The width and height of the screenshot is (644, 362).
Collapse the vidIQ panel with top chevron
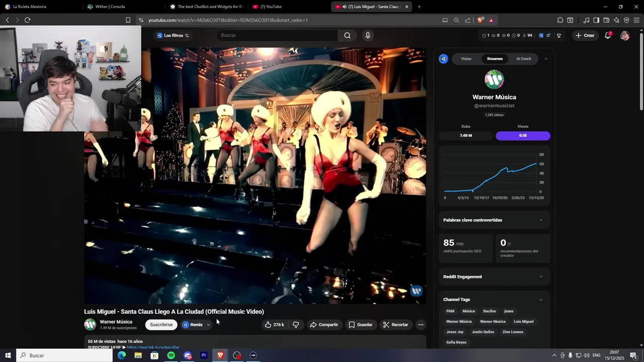(546, 59)
